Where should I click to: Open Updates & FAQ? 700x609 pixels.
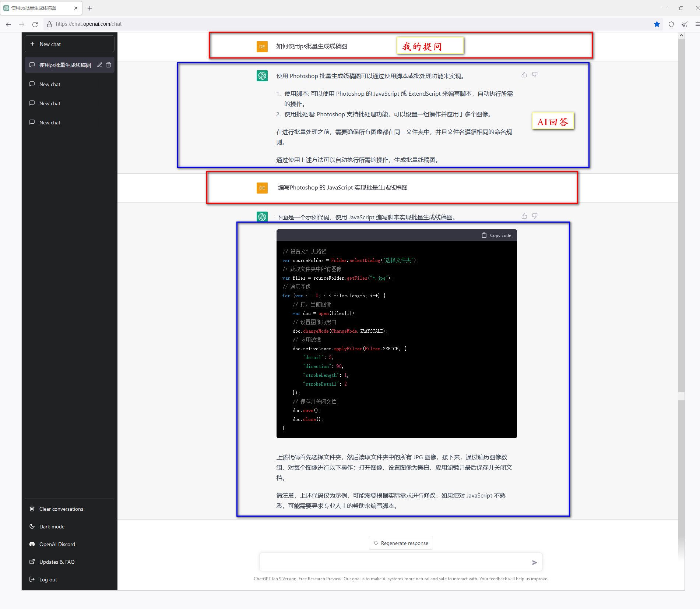69,562
